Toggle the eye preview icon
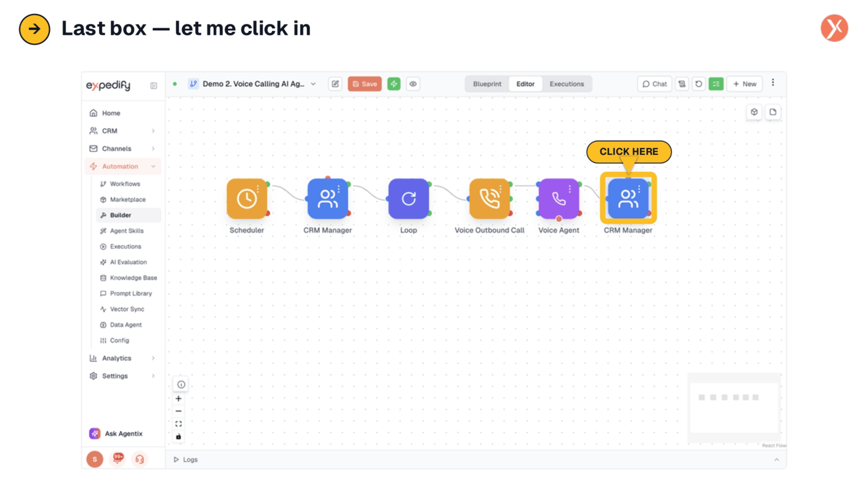This screenshot has height=488, width=868. coord(413,84)
